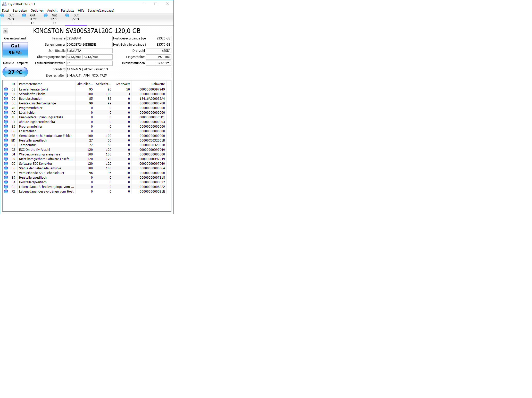The height and width of the screenshot is (398, 532).
Task: Select the E: drive status orb
Action: [46, 15]
